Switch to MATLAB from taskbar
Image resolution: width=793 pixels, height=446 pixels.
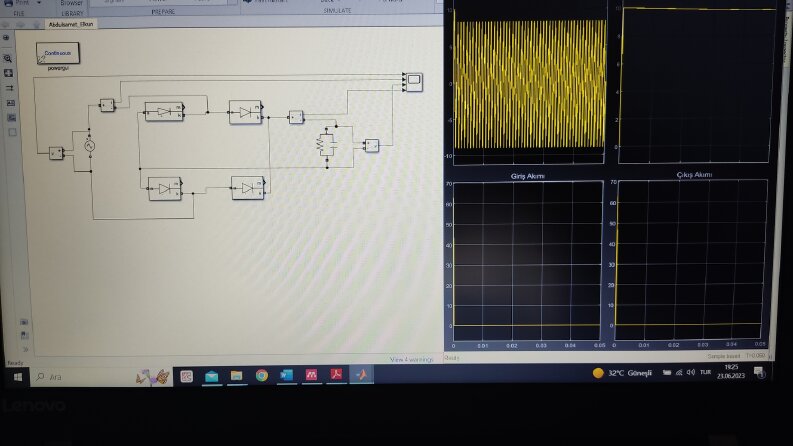[x=361, y=375]
